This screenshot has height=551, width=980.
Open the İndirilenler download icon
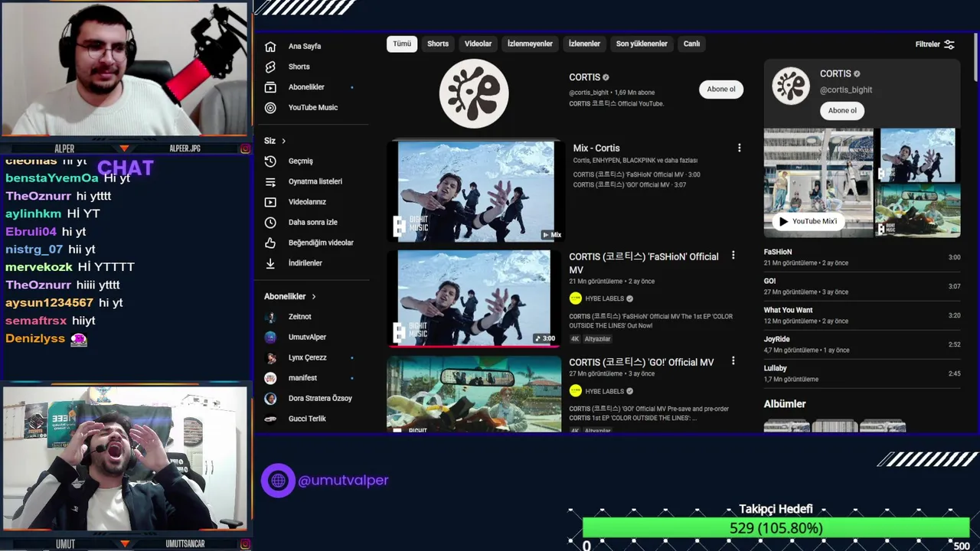pos(270,263)
